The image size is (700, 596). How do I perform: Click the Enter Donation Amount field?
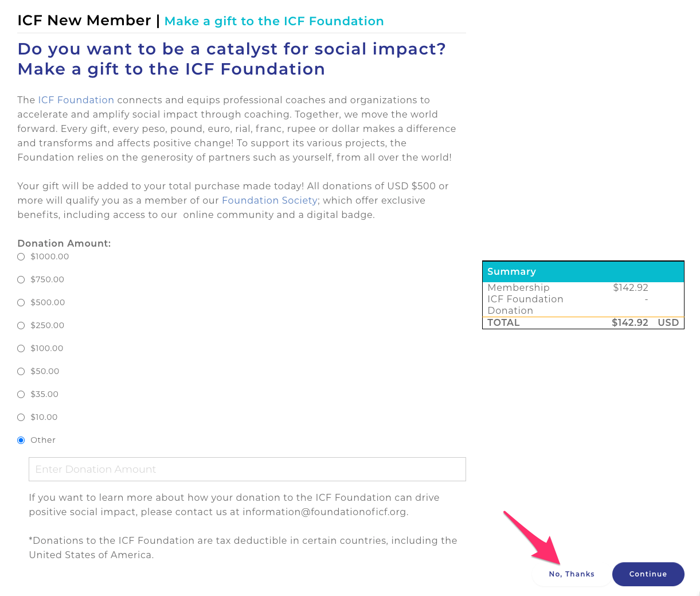coord(247,469)
